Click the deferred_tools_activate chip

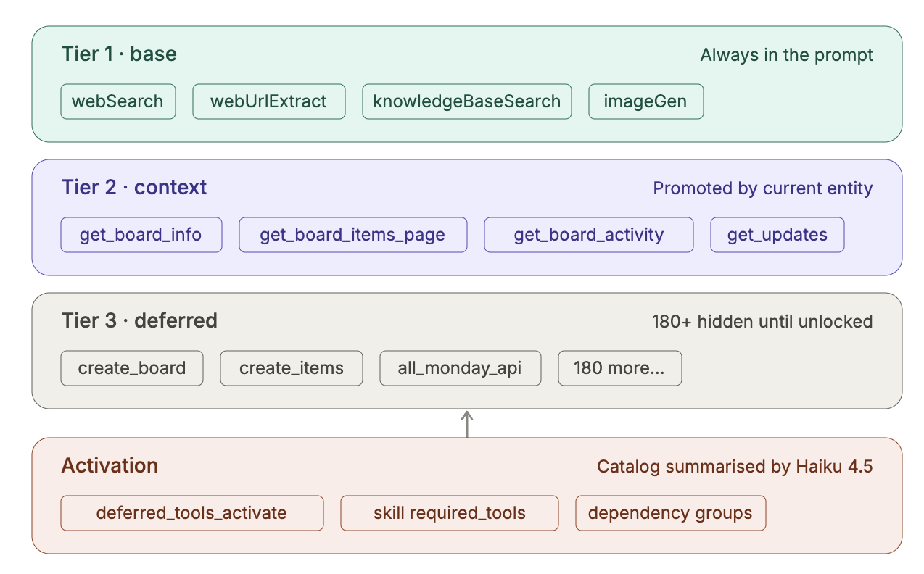(x=192, y=513)
